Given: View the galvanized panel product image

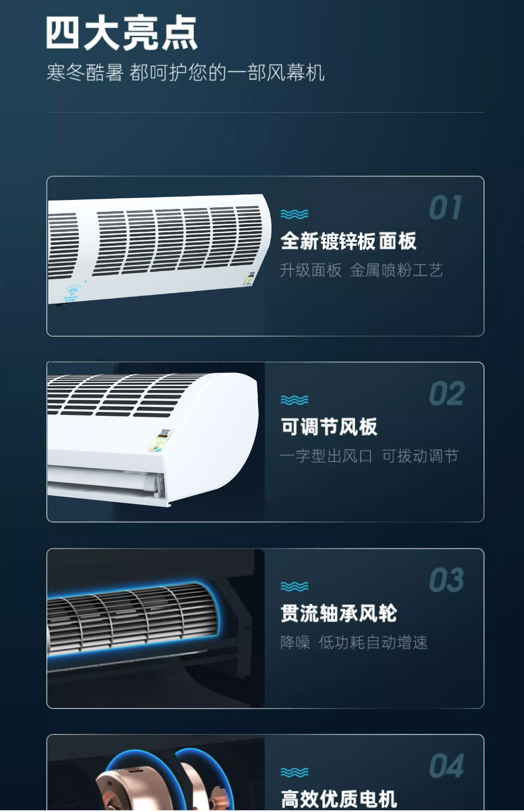Looking at the screenshot, I should [x=156, y=256].
